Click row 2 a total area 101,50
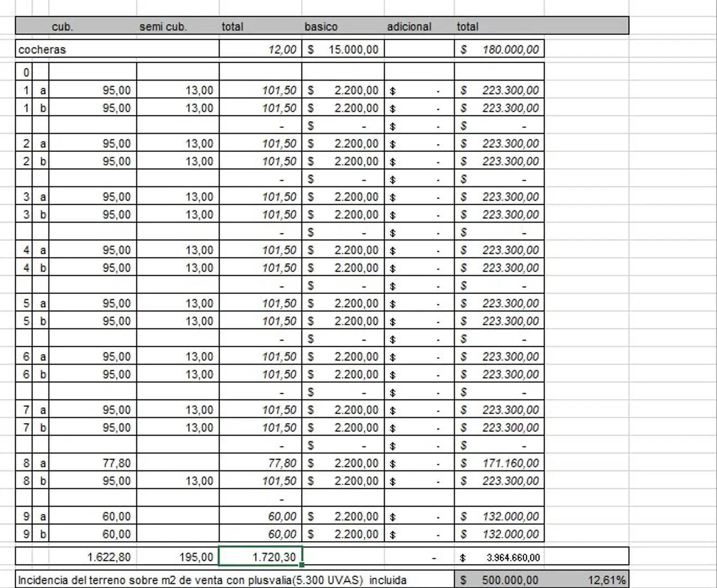Viewport: 717px width, 588px height. tap(260, 143)
